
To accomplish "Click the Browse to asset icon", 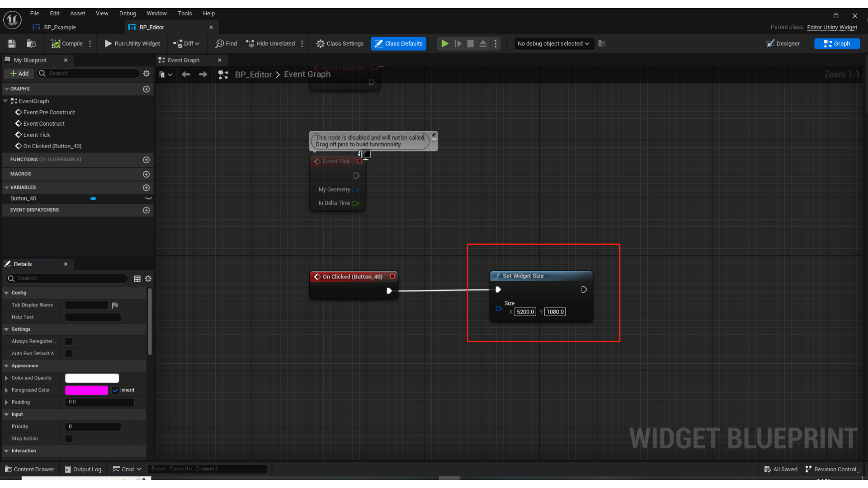I will (x=31, y=43).
